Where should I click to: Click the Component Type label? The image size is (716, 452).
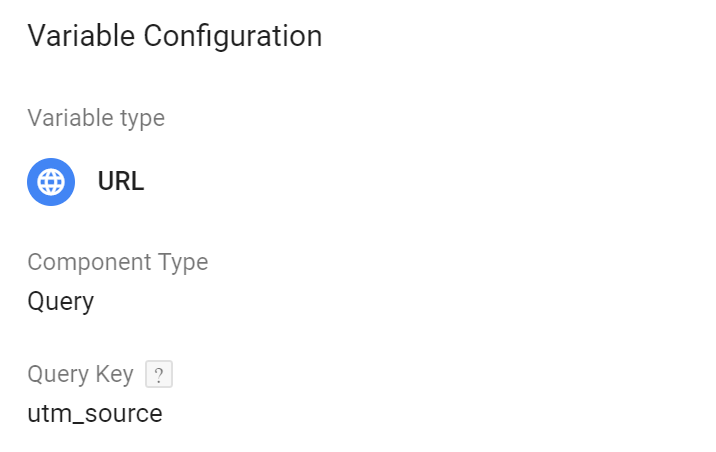pos(118,263)
